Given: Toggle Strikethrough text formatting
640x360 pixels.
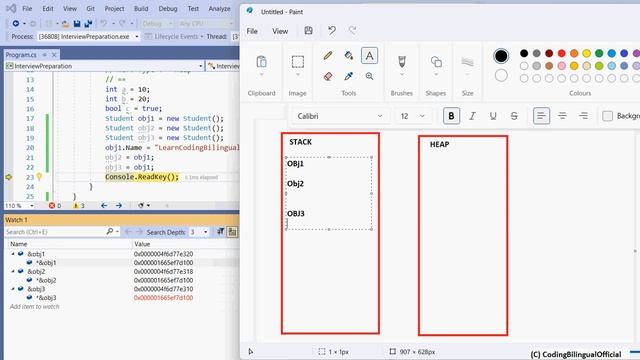Looking at the screenshot, I should tap(514, 116).
